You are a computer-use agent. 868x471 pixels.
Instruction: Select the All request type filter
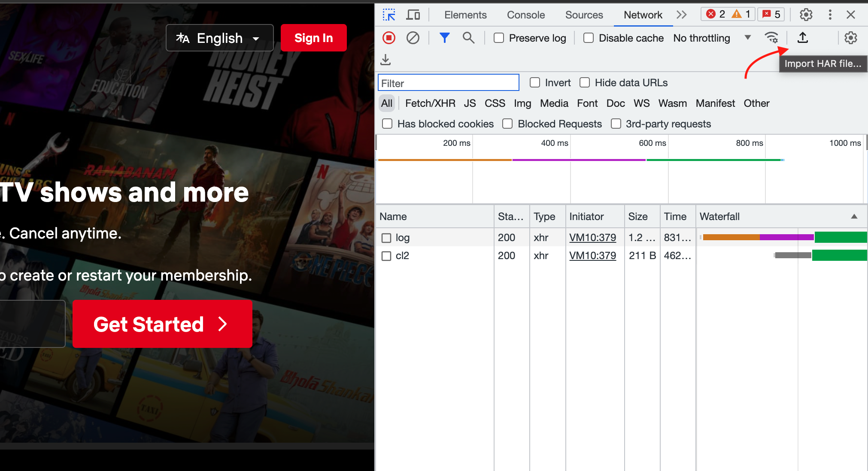click(x=387, y=103)
